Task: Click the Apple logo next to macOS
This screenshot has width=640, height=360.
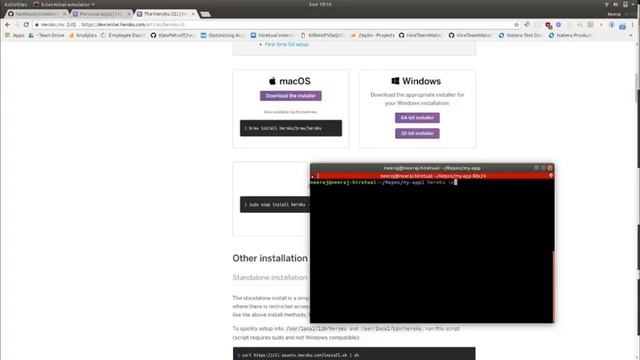Action: pyautogui.click(x=272, y=81)
